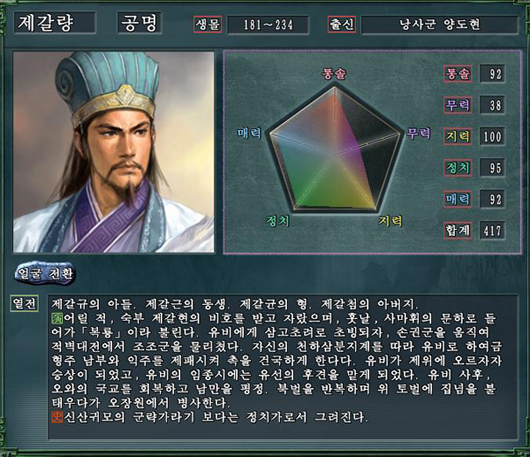Click the 합계 value box showing 417

[x=492, y=231]
